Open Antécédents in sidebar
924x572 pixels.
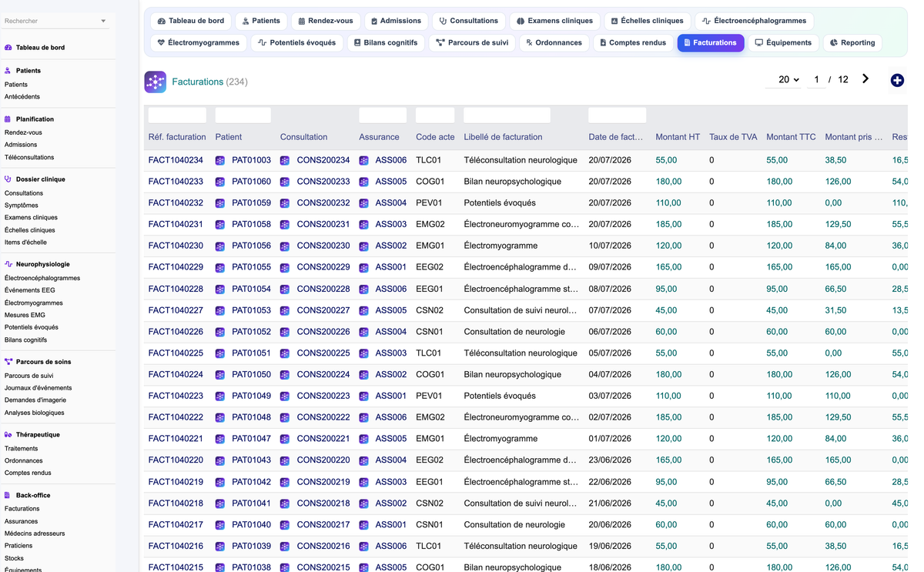[x=22, y=97]
